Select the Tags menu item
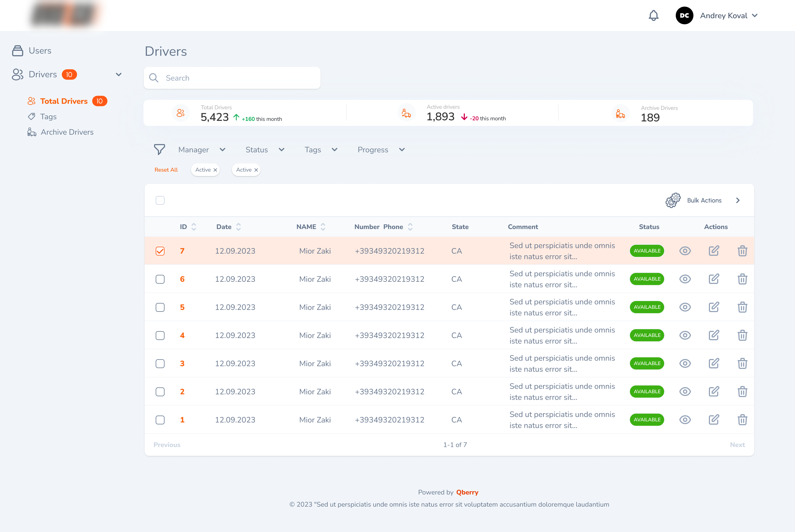 click(48, 116)
